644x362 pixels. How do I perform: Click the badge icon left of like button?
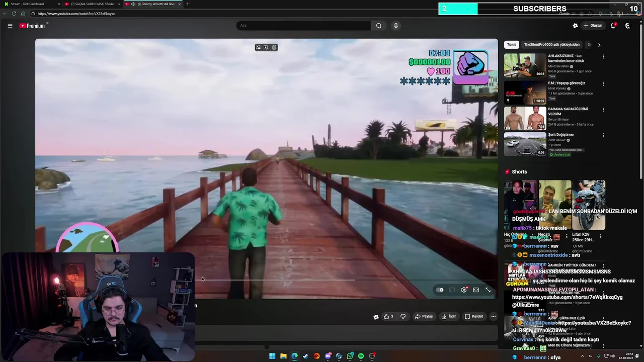point(376,317)
